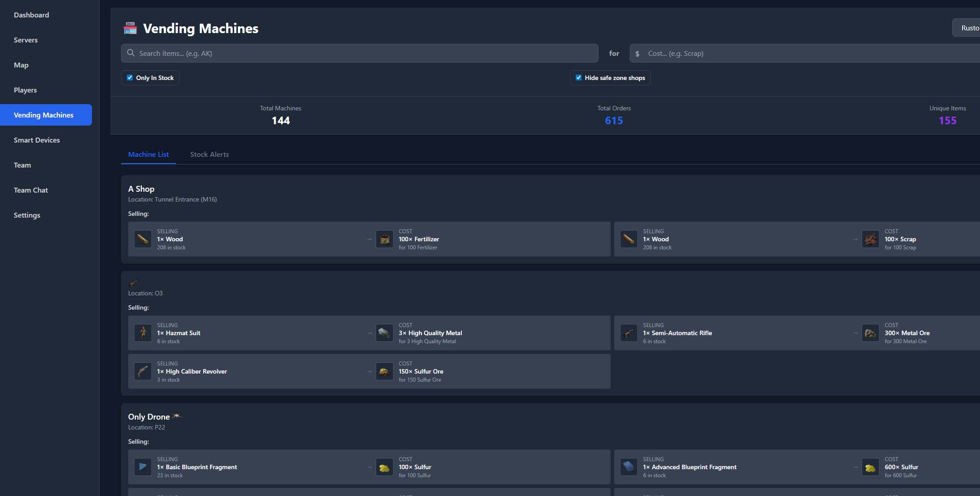Click the vending machine icon beside the page title

(130, 28)
